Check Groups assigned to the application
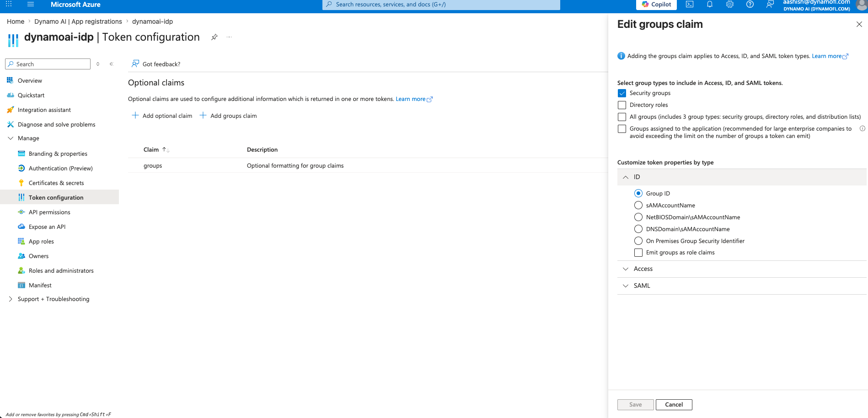Image resolution: width=868 pixels, height=418 pixels. click(622, 129)
